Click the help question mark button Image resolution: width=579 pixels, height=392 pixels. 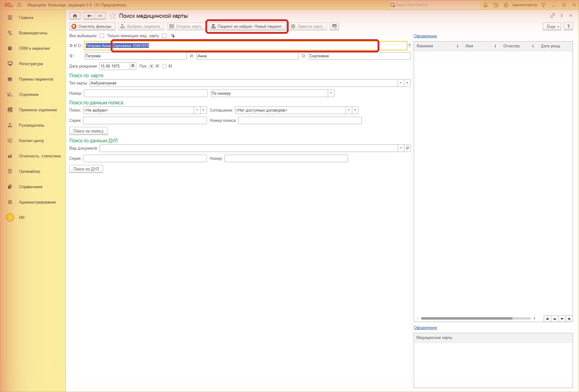click(568, 26)
